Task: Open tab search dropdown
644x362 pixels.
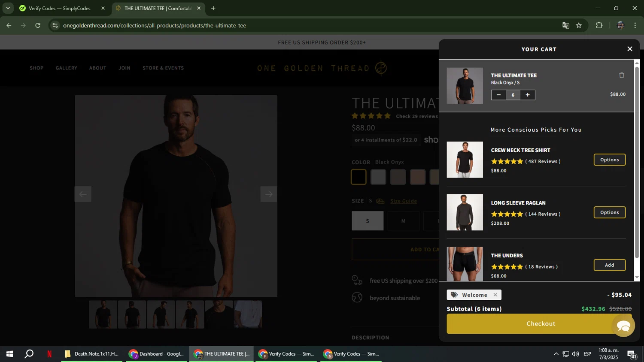Action: point(8,8)
